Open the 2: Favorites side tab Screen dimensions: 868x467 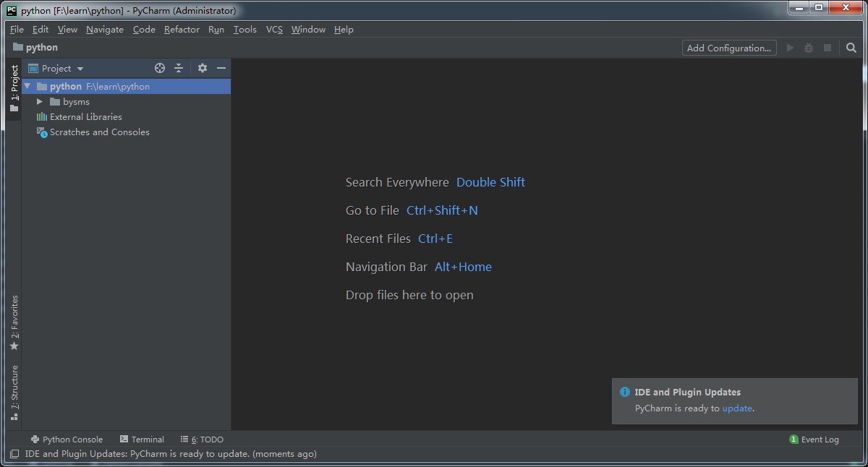[x=14, y=322]
